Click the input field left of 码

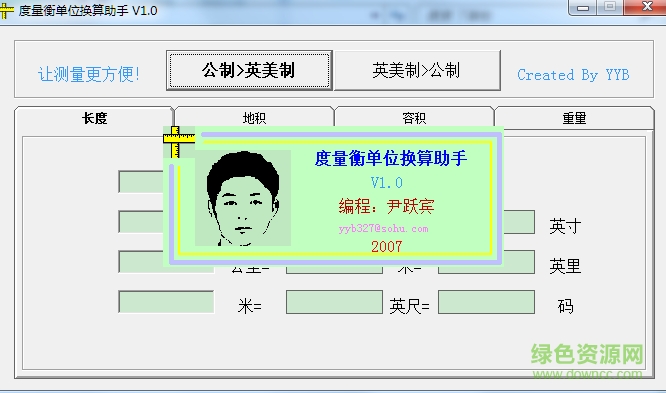tap(486, 302)
